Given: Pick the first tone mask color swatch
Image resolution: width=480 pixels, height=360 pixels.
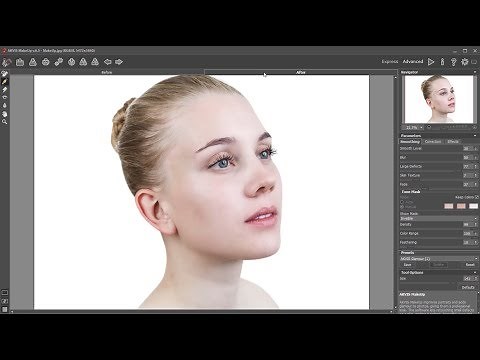Looking at the screenshot, I should coord(449,206).
